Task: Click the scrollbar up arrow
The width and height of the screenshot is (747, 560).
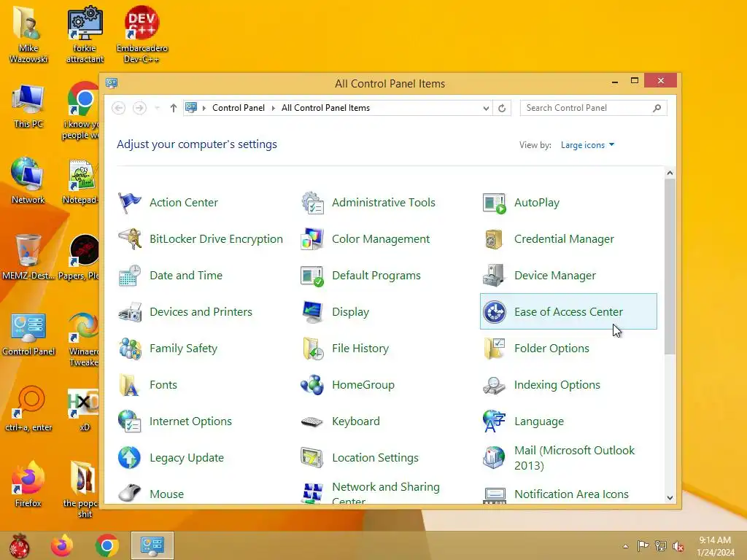Action: (x=670, y=174)
